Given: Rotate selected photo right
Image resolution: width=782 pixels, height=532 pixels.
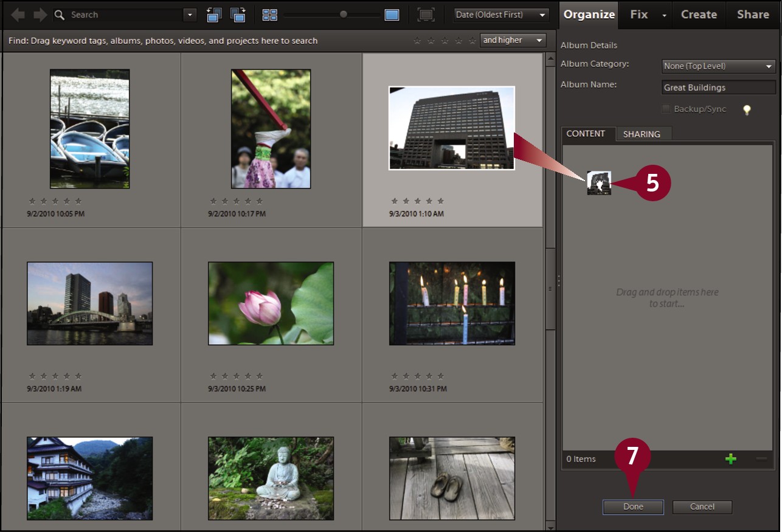Looking at the screenshot, I should pos(238,15).
